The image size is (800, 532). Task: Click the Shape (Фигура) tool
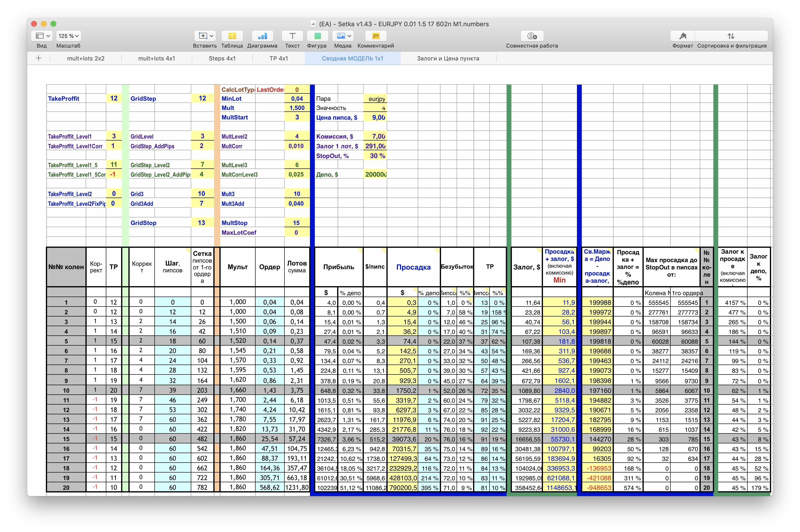point(317,36)
